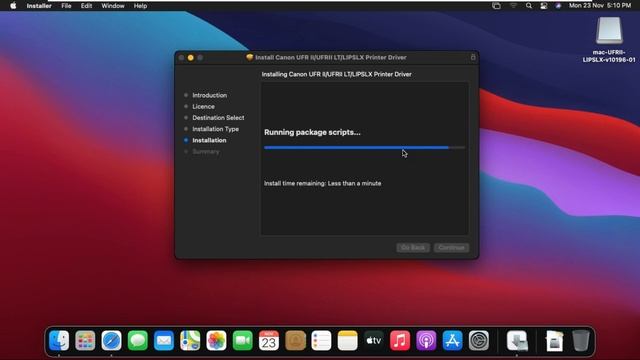Start FaceTime from the Dock
Viewport: 640px width, 360px height.
point(242,340)
